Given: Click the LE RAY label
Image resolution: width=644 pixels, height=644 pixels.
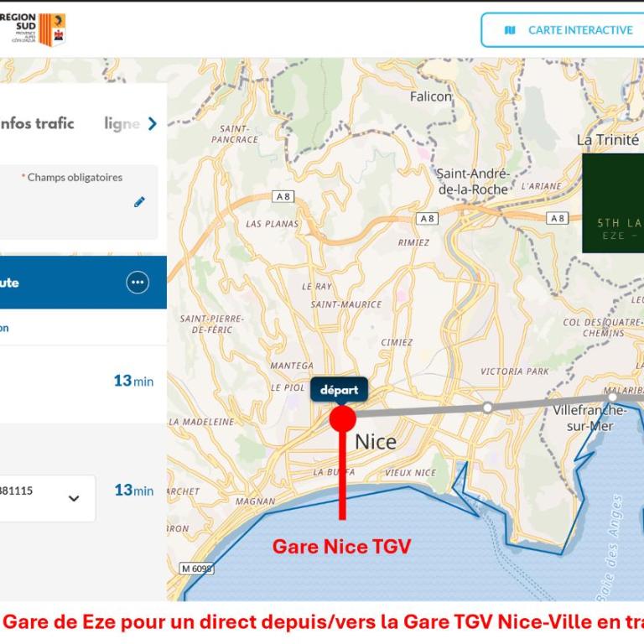Looking at the screenshot, I should tap(317, 286).
